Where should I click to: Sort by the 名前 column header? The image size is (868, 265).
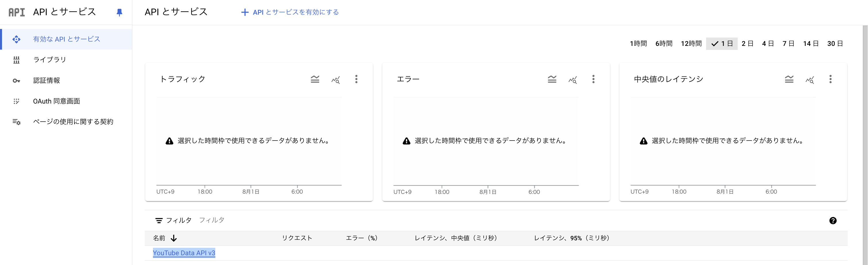click(x=159, y=238)
